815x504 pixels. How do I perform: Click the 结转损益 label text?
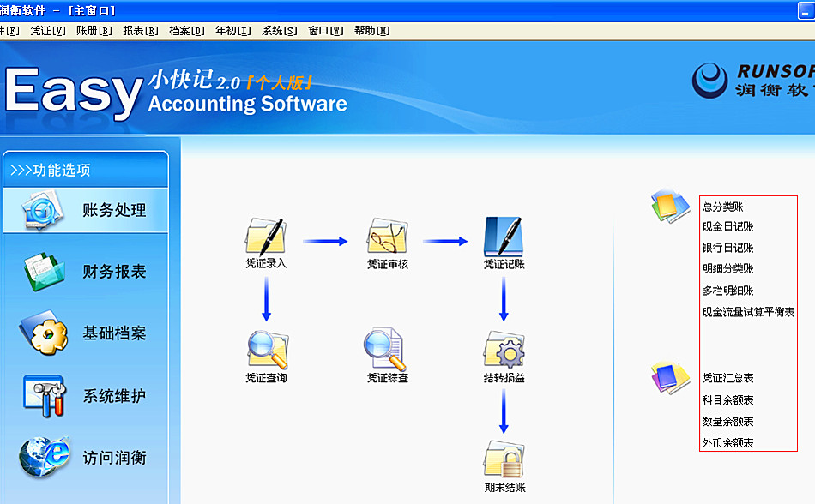504,378
